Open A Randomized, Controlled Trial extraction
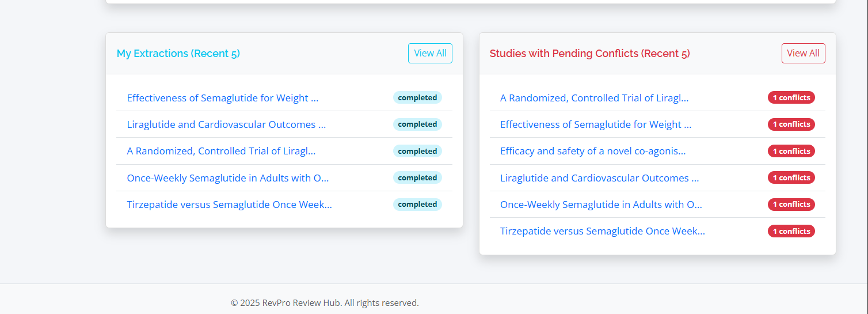Viewport: 868px width, 314px height. (221, 151)
